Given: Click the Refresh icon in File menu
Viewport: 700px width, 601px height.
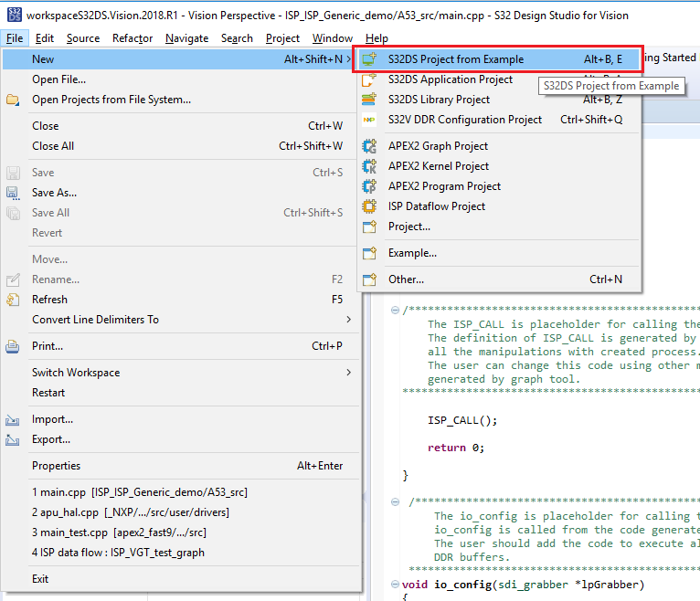Looking at the screenshot, I should pyautogui.click(x=13, y=300).
